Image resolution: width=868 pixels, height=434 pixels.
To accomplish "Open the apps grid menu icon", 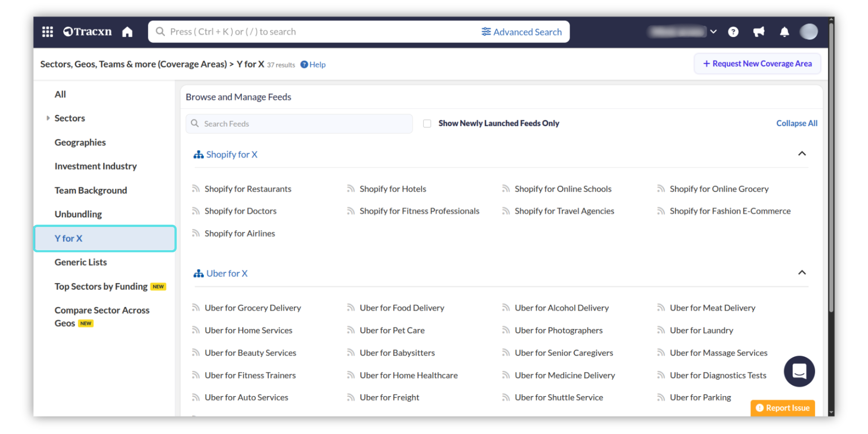I will 47,32.
